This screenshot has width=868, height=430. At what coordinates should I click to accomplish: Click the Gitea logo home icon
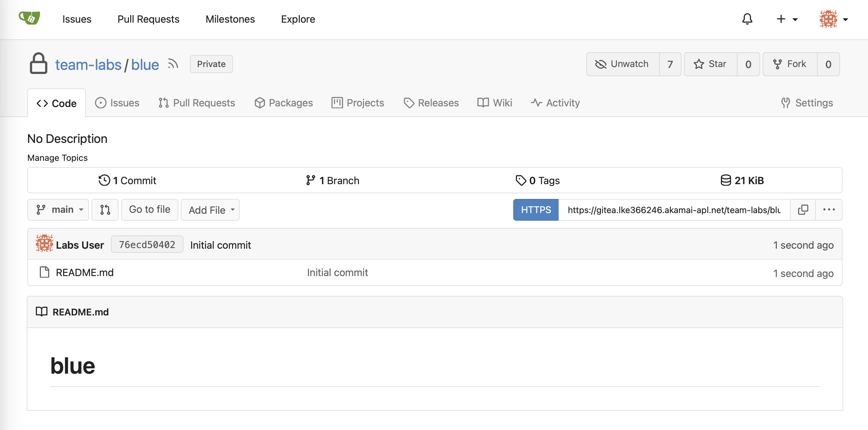[x=29, y=19]
